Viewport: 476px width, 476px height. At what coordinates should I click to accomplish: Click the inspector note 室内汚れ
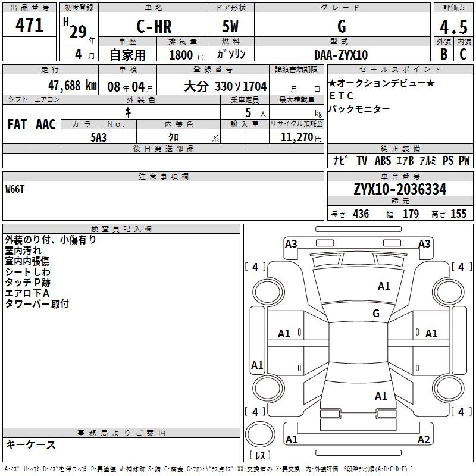[x=23, y=250]
